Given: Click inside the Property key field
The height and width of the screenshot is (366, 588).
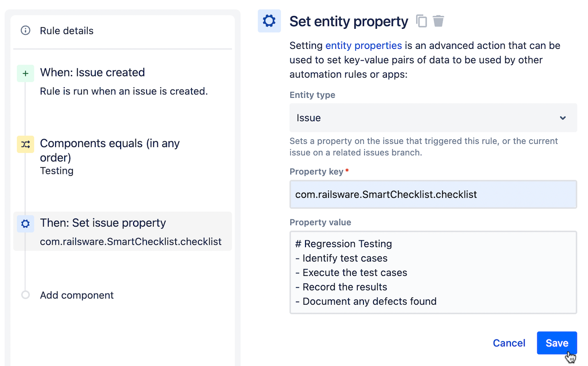Looking at the screenshot, I should click(432, 194).
